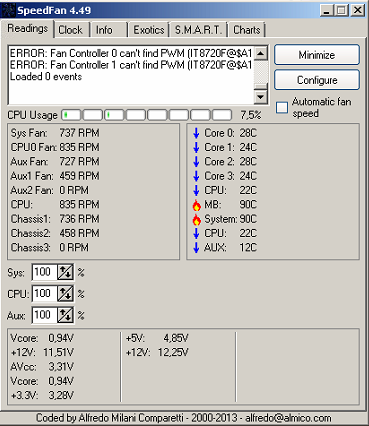
Task: Click the blue down arrow beside Core 0
Action: pos(196,133)
